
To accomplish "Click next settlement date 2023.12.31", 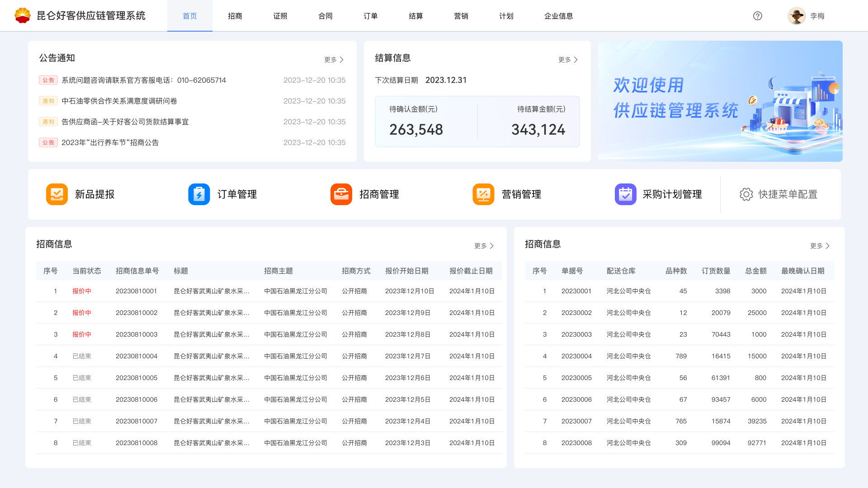I will [446, 80].
